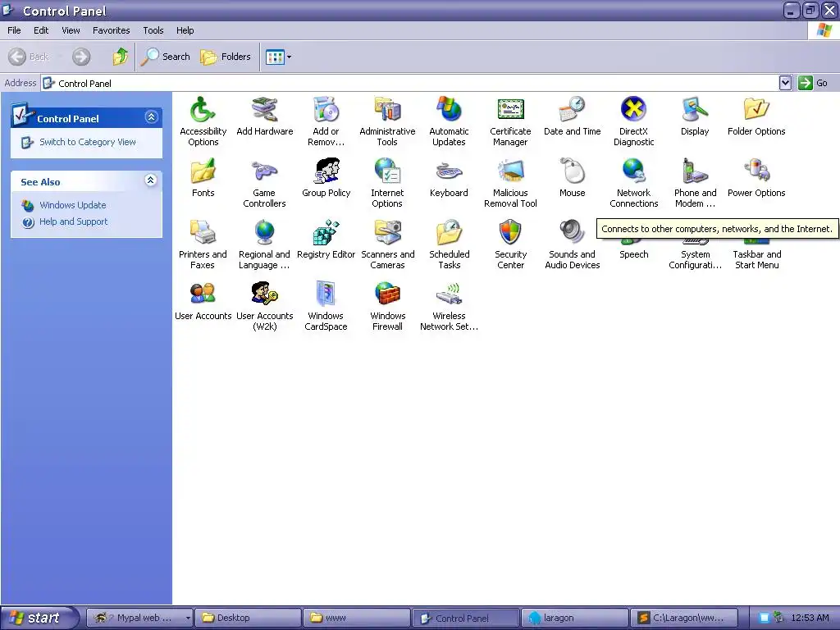The height and width of the screenshot is (630, 840).
Task: Open Phone and Modem options icon
Action: (x=695, y=171)
